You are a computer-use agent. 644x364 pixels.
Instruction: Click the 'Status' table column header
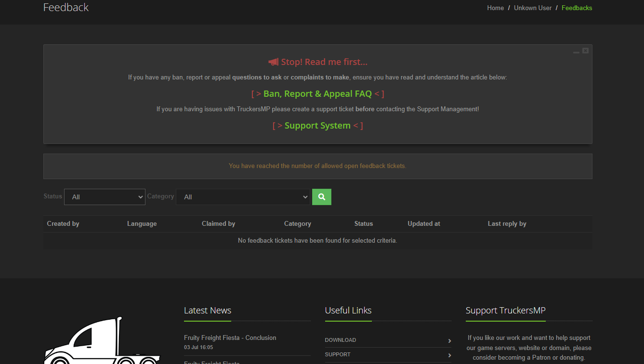coord(364,224)
